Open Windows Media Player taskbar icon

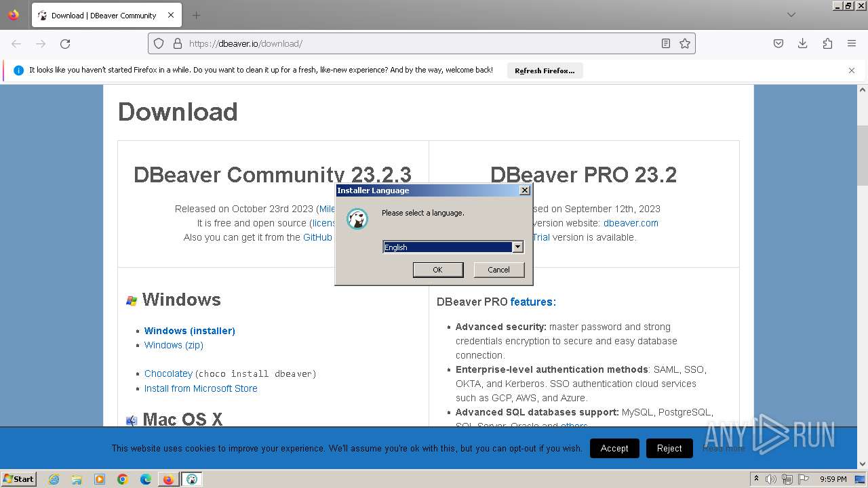[100, 479]
